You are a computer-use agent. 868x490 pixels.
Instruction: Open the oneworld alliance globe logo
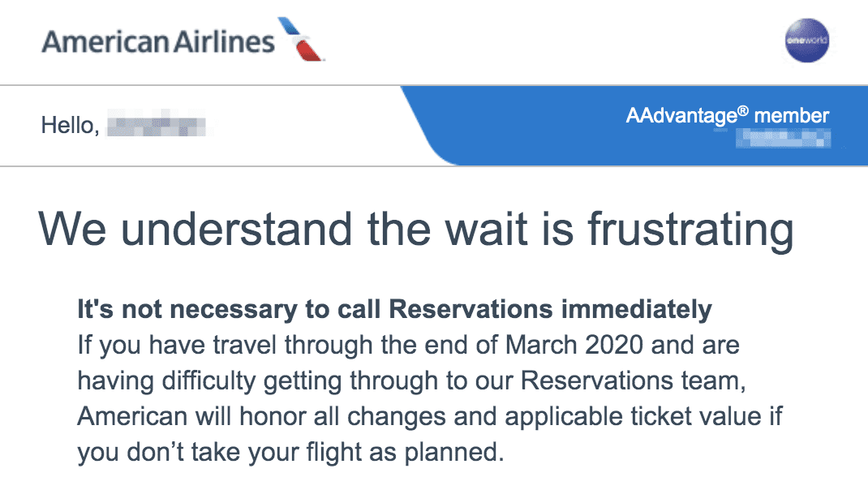(x=807, y=41)
